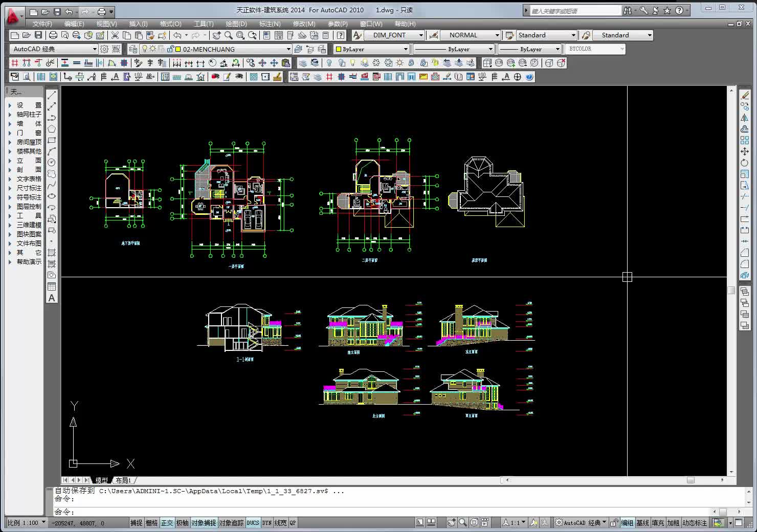757x532 pixels.
Task: Open the QuickCalc calculator icon
Action: click(325, 35)
